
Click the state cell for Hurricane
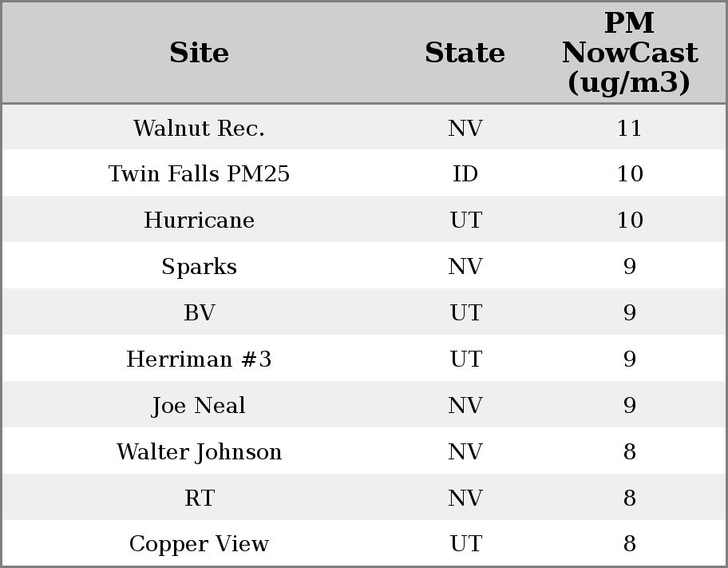[x=465, y=220]
